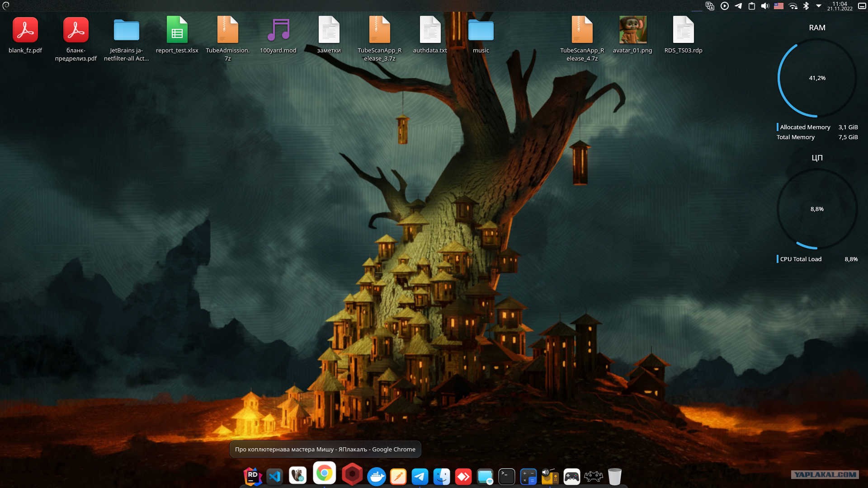Screen dimensions: 868x488
Task: Open the clipboard tray icon
Action: [752, 6]
